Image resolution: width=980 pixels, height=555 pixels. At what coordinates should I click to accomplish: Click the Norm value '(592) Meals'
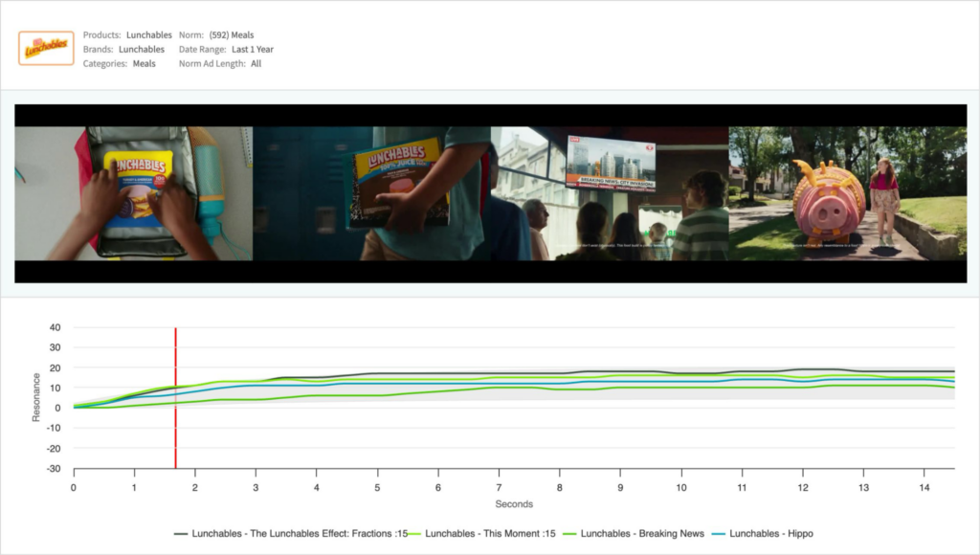(x=232, y=35)
